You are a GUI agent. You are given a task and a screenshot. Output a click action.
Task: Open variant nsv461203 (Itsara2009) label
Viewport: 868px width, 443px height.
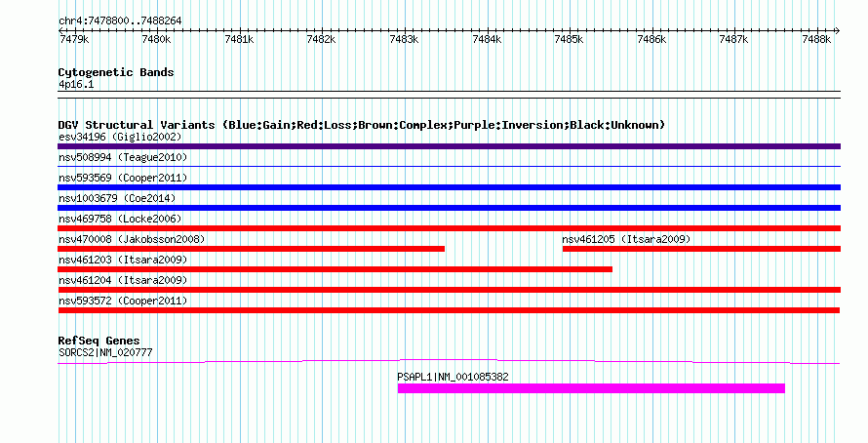click(123, 260)
